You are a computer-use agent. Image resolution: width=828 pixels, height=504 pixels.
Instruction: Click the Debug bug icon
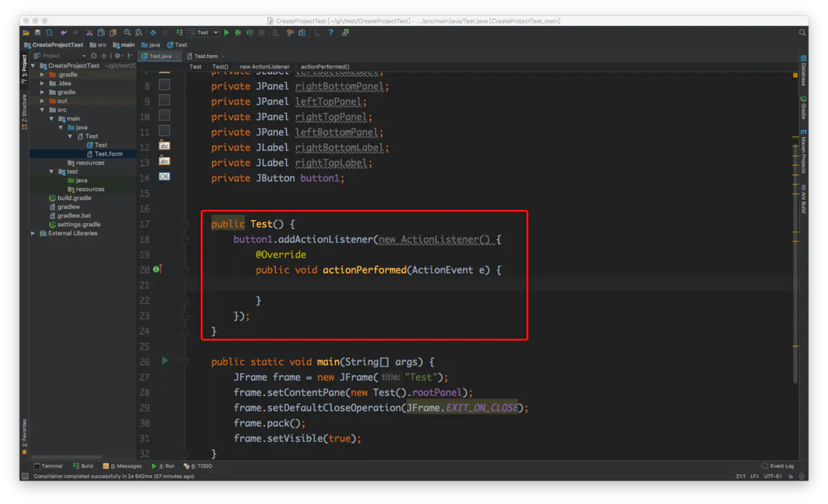[238, 32]
